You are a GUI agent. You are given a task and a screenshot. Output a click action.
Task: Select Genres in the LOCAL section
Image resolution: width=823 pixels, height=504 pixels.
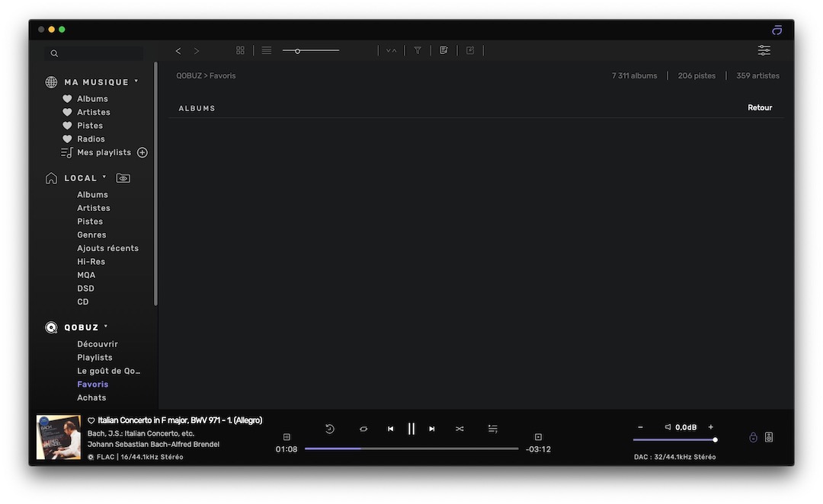(x=91, y=235)
